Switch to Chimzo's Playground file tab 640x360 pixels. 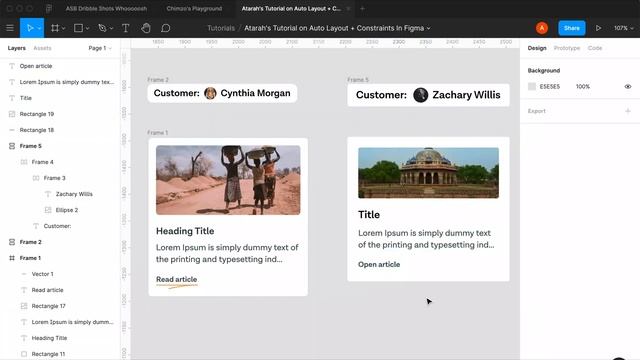coord(194,8)
